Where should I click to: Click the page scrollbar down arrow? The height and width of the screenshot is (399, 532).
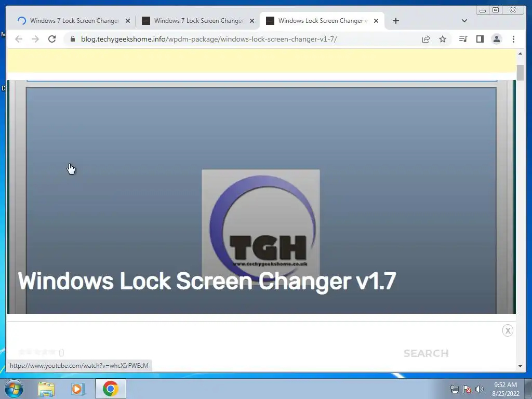tap(520, 366)
